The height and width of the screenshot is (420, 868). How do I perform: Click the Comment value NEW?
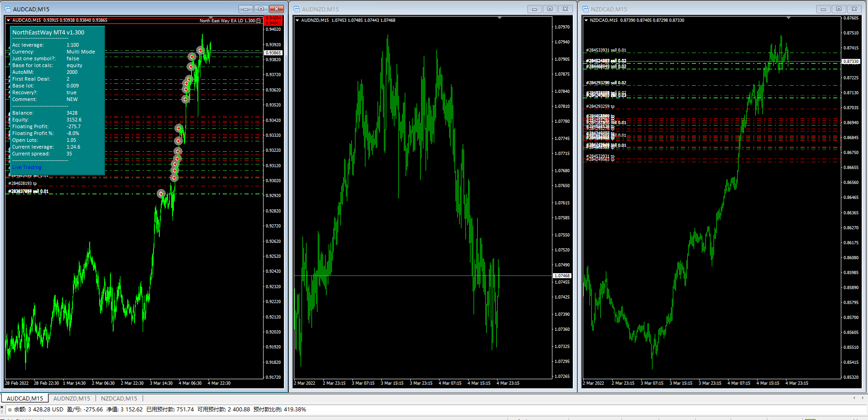click(72, 100)
